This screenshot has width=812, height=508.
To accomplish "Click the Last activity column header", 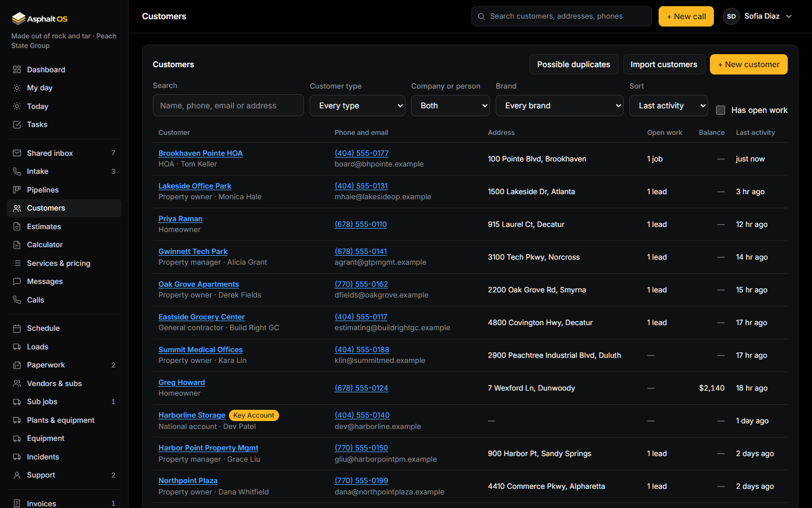I will [x=756, y=133].
